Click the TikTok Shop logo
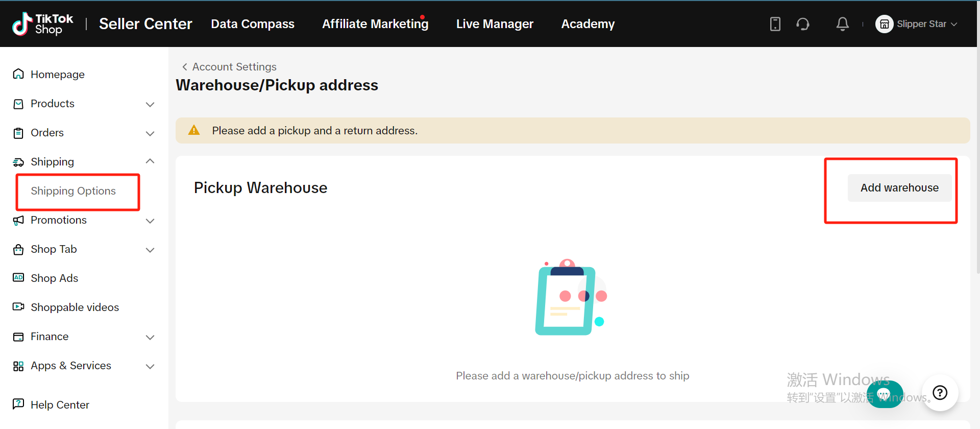 [43, 24]
